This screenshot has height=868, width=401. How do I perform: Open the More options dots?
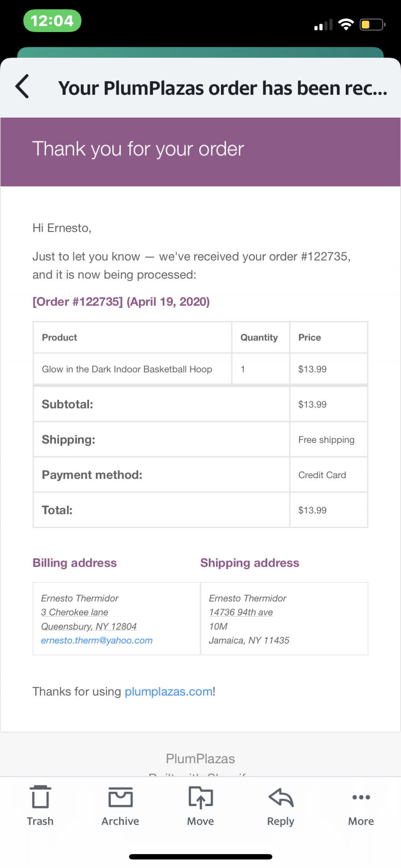coord(361,797)
